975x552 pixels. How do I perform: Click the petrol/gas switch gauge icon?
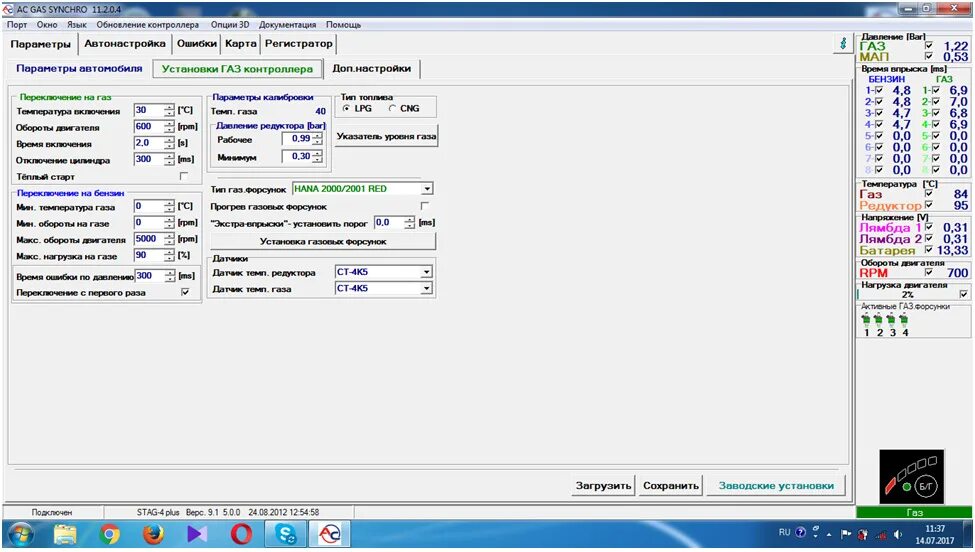pos(912,476)
